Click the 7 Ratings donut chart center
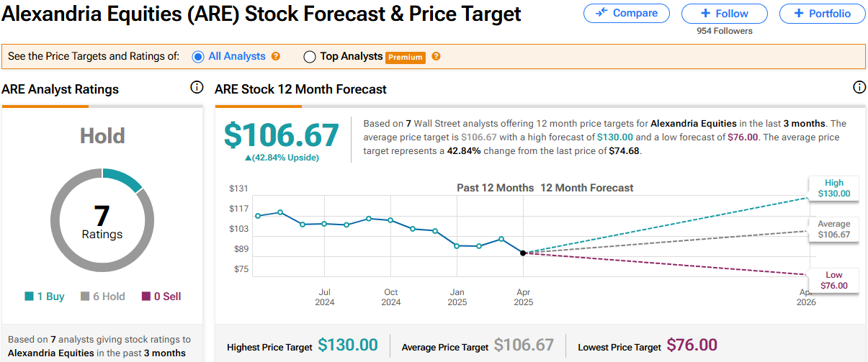The image size is (868, 362). [x=102, y=220]
